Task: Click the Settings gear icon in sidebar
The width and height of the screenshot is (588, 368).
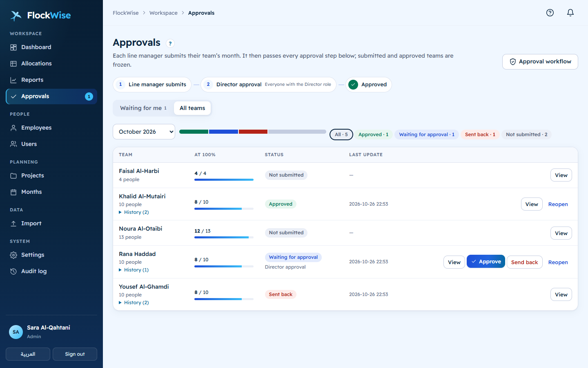Action: coord(13,255)
